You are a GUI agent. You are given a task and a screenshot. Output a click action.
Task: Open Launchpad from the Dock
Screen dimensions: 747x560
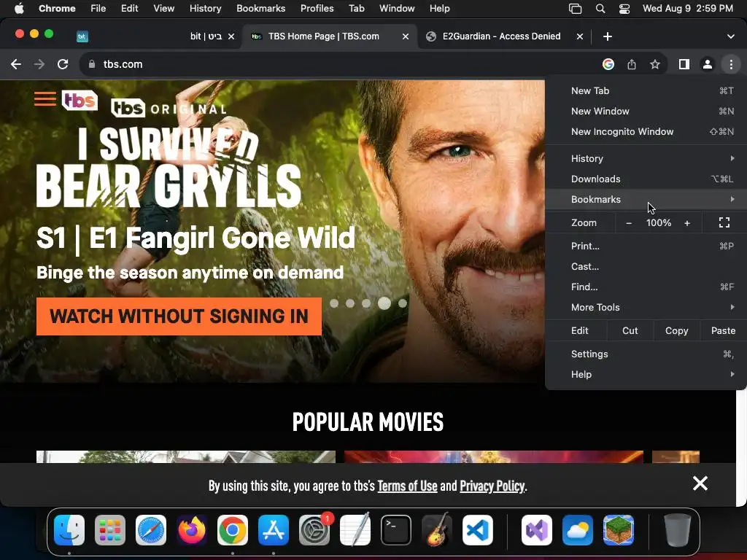pos(110,530)
